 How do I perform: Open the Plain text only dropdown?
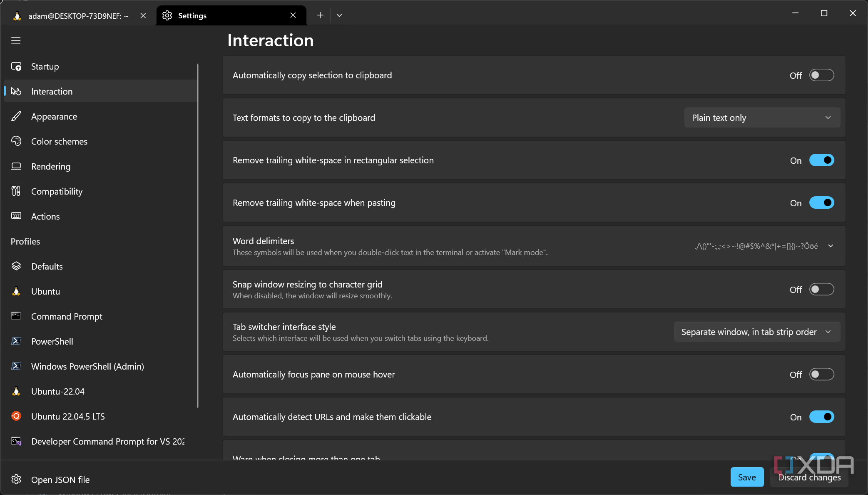762,118
